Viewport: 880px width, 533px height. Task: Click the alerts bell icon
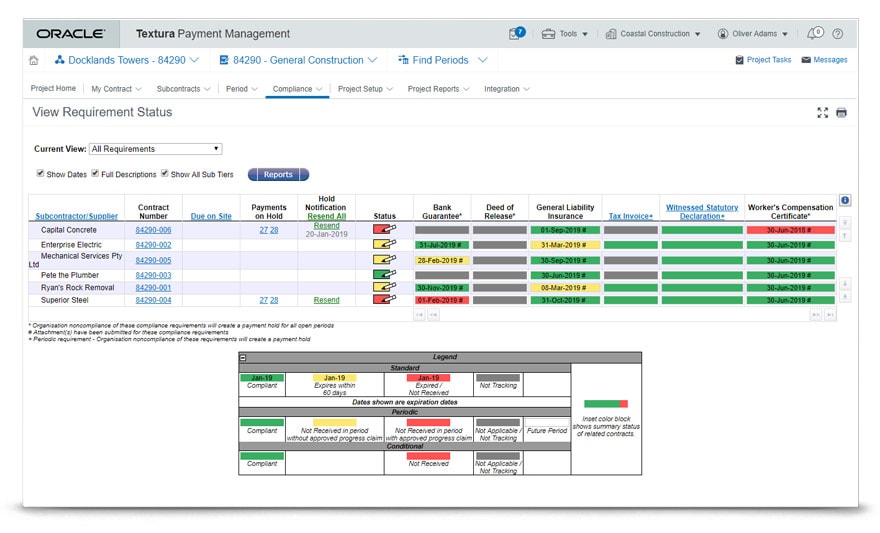click(x=814, y=33)
